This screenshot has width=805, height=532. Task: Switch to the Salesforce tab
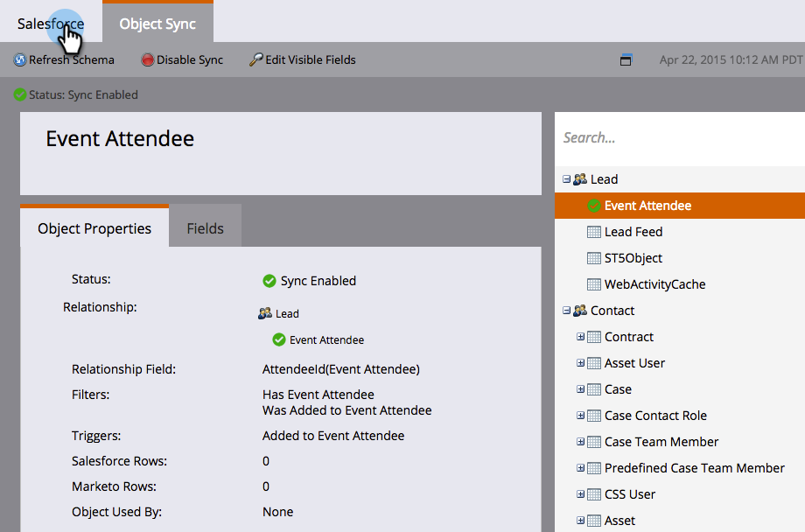pyautogui.click(x=51, y=24)
